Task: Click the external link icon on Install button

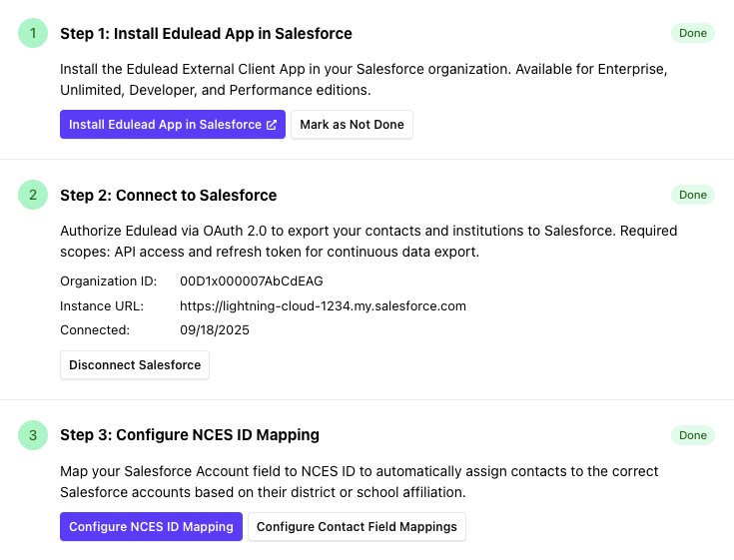Action: (x=272, y=125)
